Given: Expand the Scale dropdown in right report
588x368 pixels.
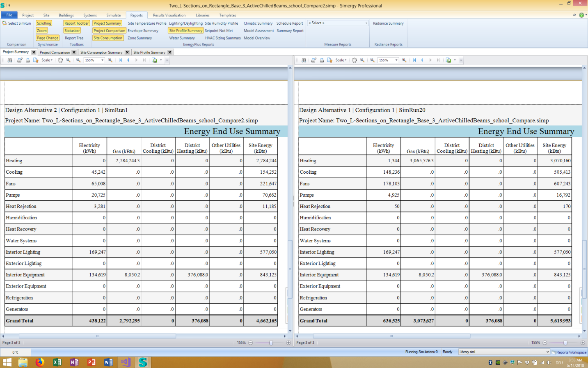Looking at the screenshot, I should click(341, 60).
